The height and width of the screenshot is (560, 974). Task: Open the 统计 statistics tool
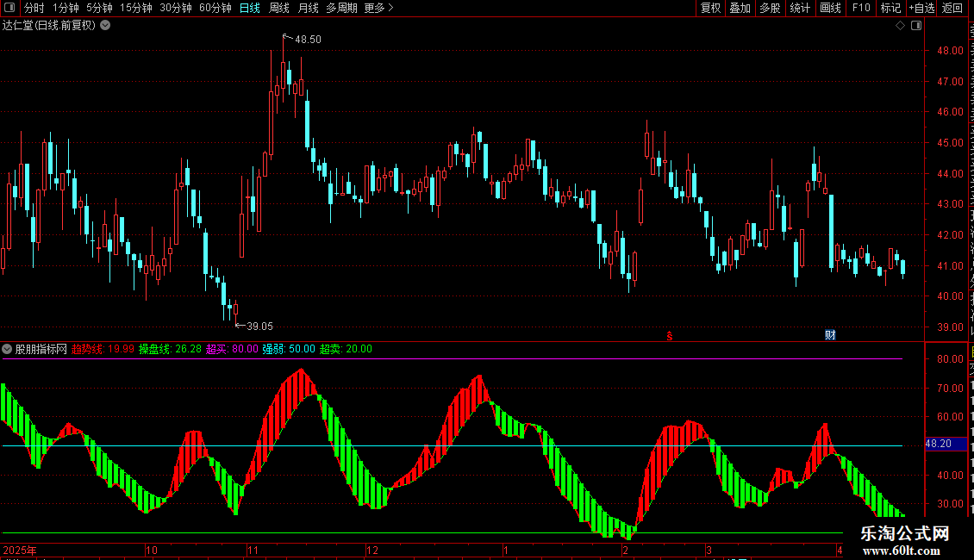click(799, 8)
